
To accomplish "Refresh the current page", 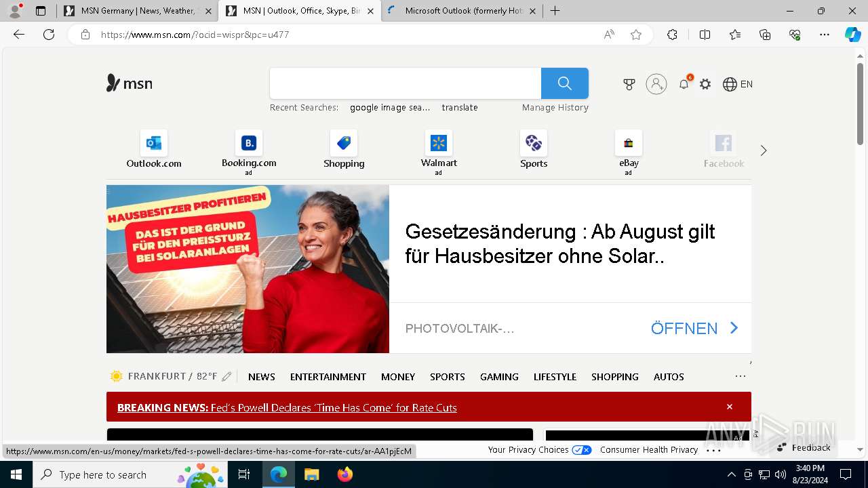I will 49,35.
